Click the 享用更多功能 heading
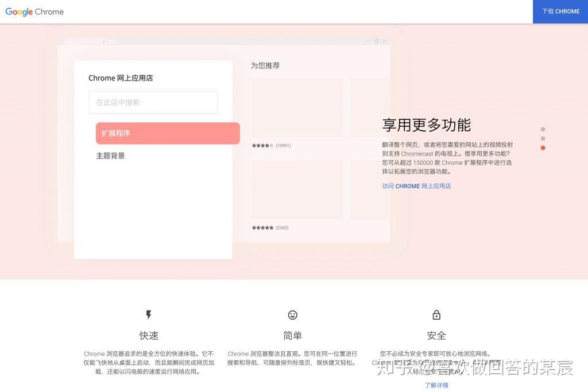The height and width of the screenshot is (392, 588). point(426,125)
